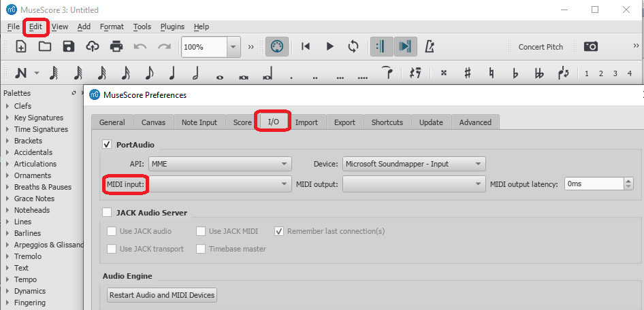Toggle Timebase master checkbox

pos(200,249)
